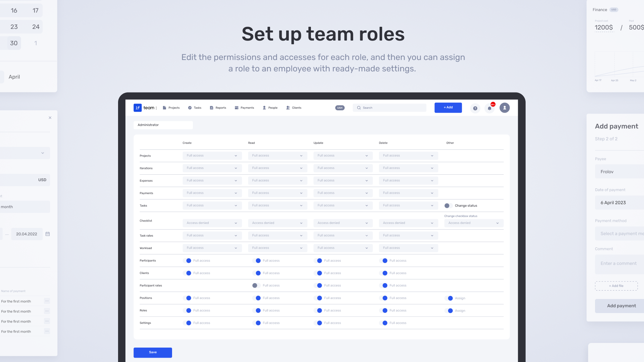Click the calendar icon beside 20.04.2022
The height and width of the screenshot is (362, 644).
coord(48,234)
